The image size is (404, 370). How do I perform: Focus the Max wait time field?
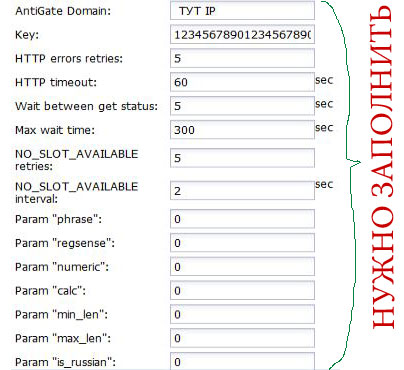[242, 130]
